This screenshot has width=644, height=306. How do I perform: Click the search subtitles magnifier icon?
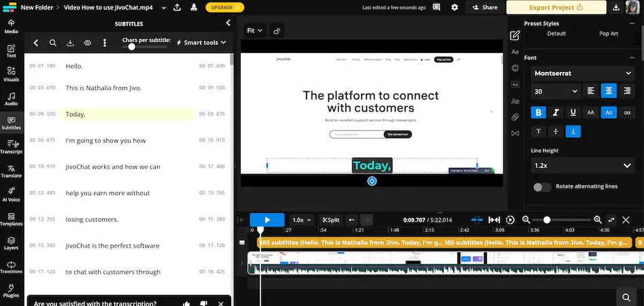[x=53, y=43]
